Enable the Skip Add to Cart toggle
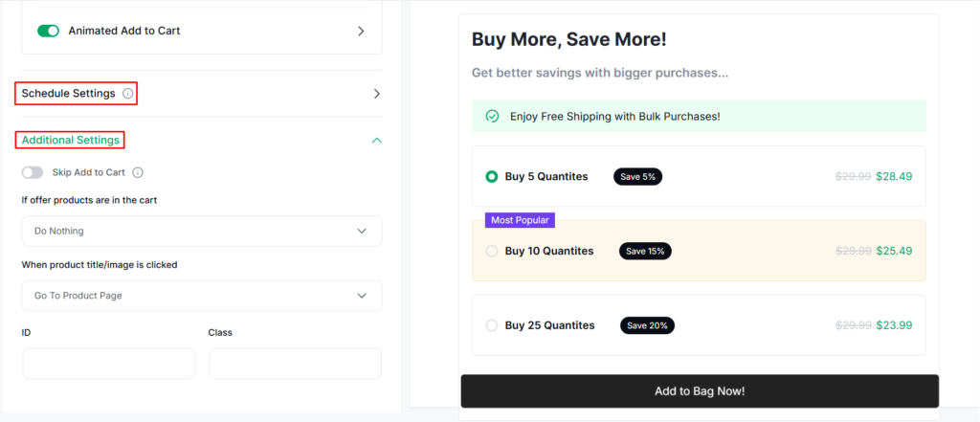Screen dimensions: 980x422 click(x=33, y=172)
